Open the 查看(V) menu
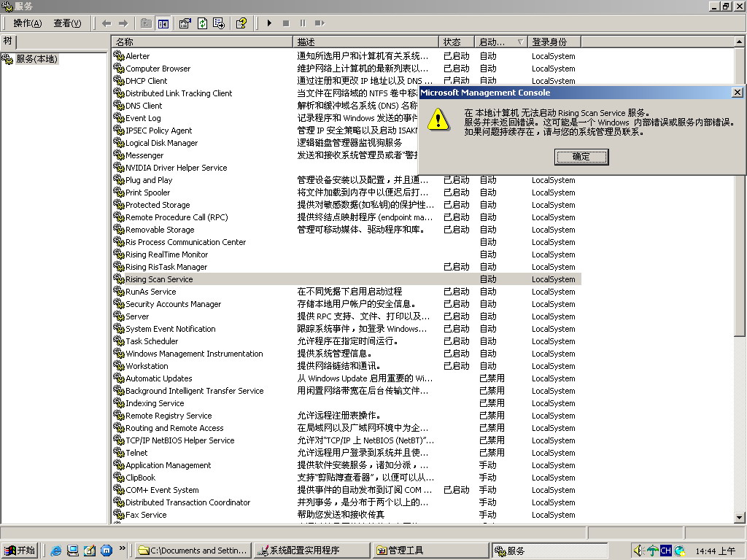This screenshot has height=560, width=747. coord(67,23)
